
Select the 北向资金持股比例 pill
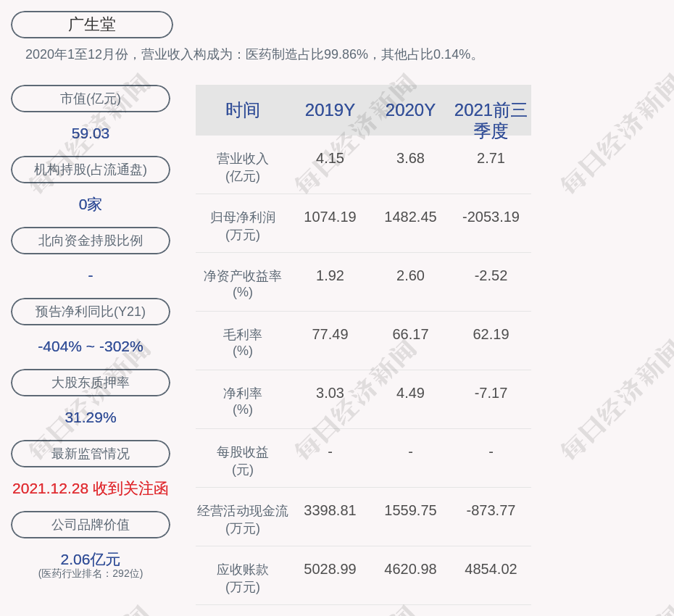91,241
